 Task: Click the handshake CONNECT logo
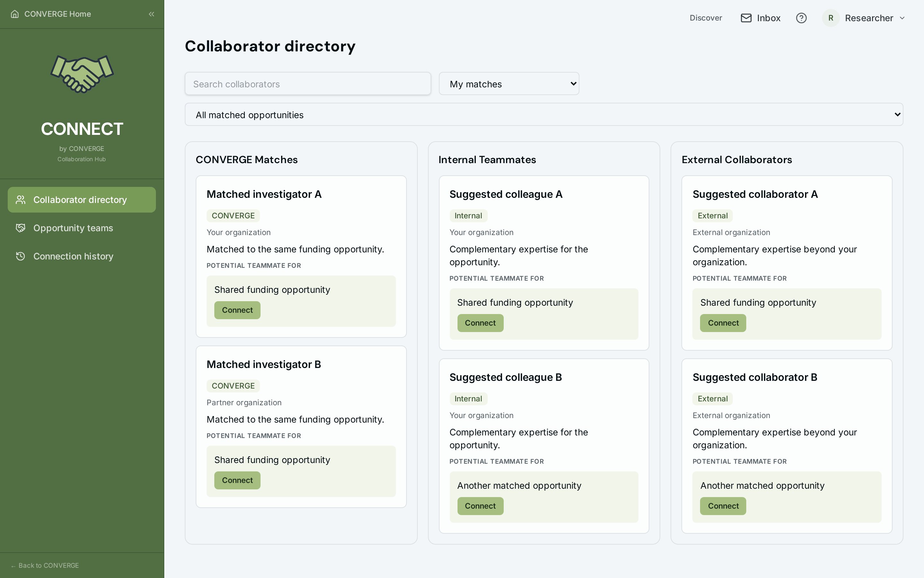tap(82, 74)
